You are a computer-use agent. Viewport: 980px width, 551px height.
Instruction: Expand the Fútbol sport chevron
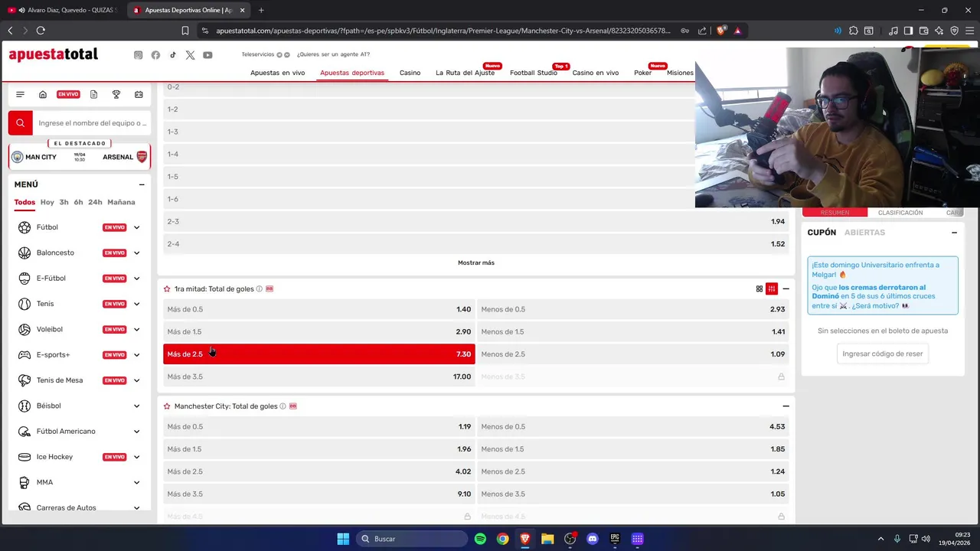coord(136,227)
